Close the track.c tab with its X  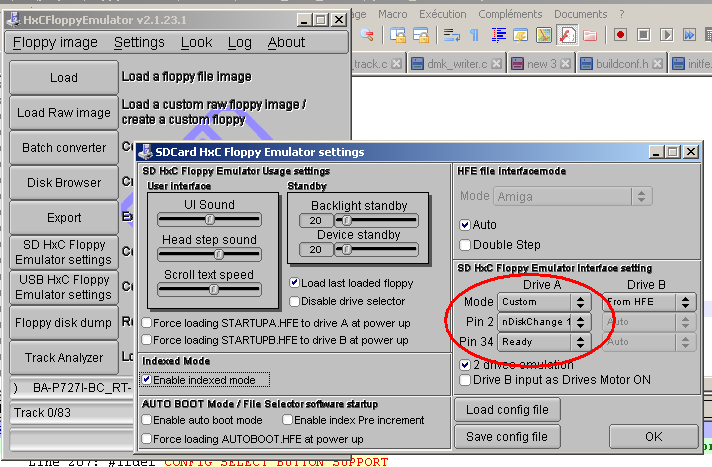point(396,64)
